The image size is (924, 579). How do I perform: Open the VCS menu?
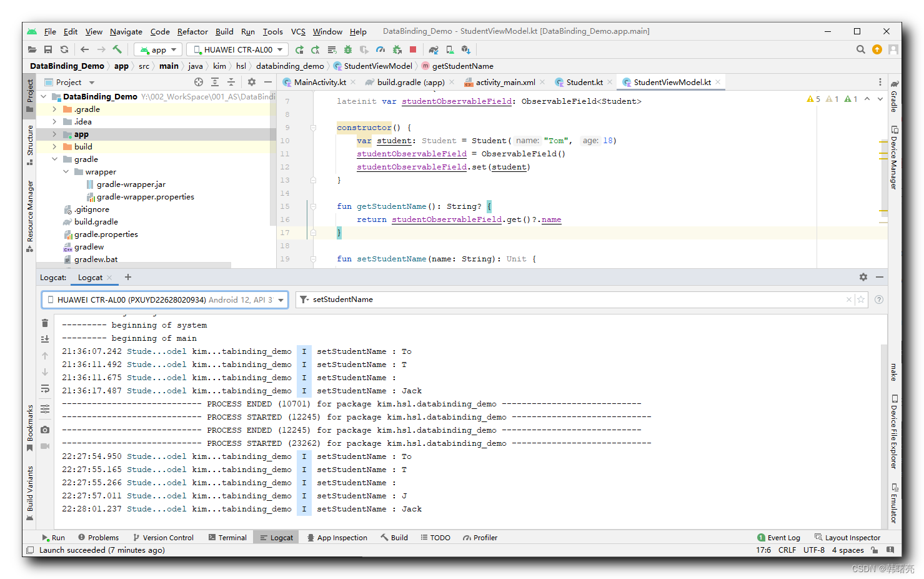point(298,31)
